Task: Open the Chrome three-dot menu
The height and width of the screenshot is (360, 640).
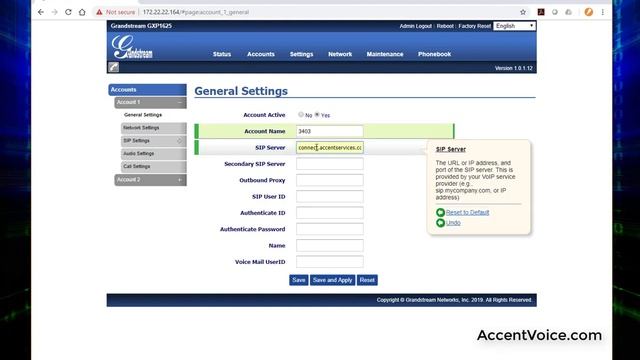Action: click(x=602, y=12)
